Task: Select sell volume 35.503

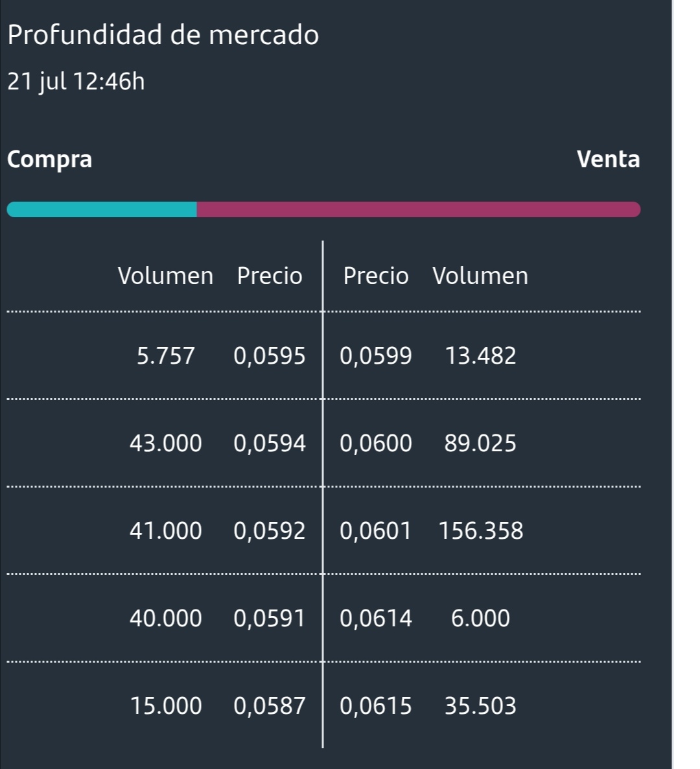Action: point(480,706)
